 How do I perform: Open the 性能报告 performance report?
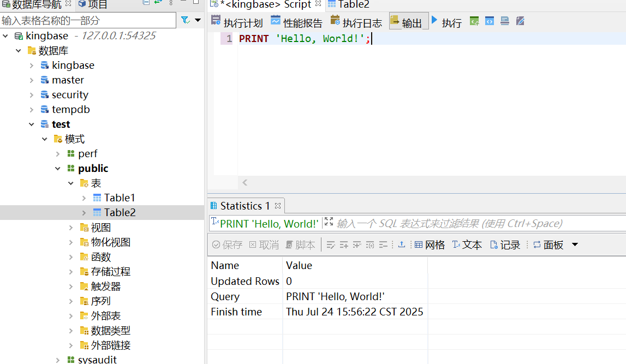tap(296, 22)
